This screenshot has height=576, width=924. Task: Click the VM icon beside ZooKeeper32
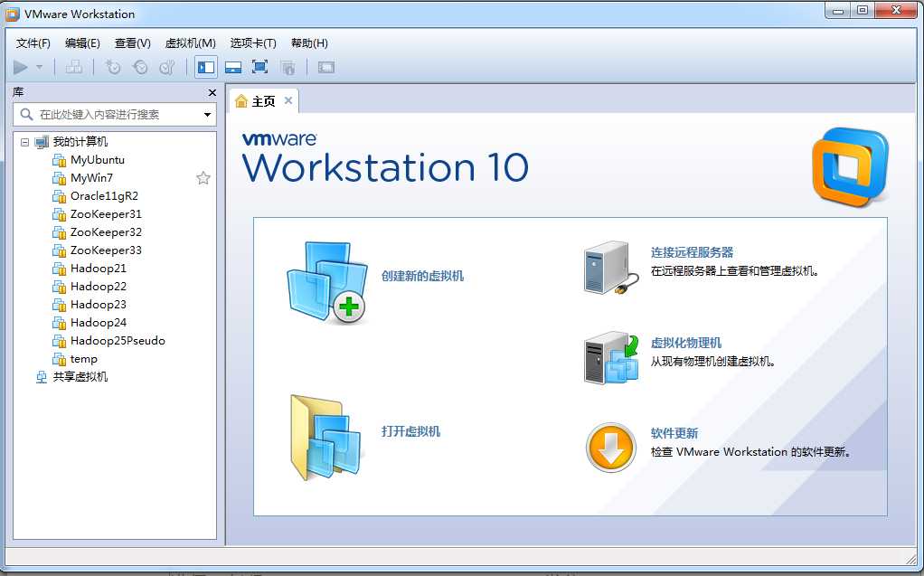coord(59,233)
